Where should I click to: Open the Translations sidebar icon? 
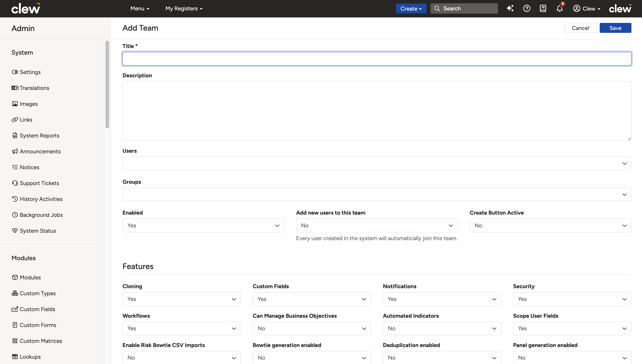[15, 88]
